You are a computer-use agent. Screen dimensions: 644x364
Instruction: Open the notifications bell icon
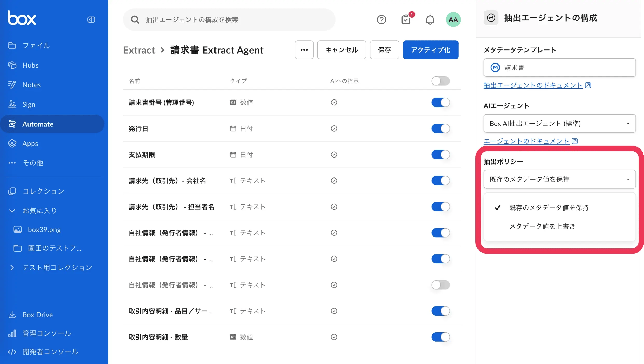coord(430,19)
